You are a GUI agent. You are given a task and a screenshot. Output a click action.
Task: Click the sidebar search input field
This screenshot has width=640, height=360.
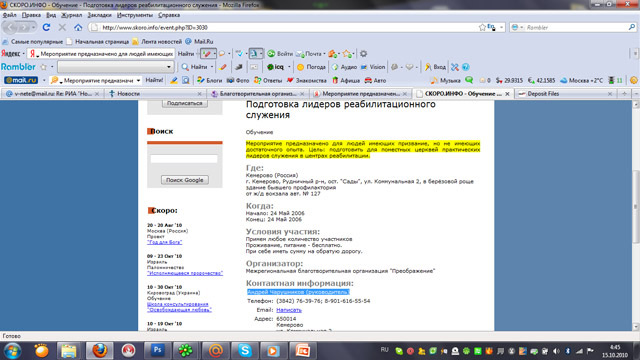[x=184, y=159]
